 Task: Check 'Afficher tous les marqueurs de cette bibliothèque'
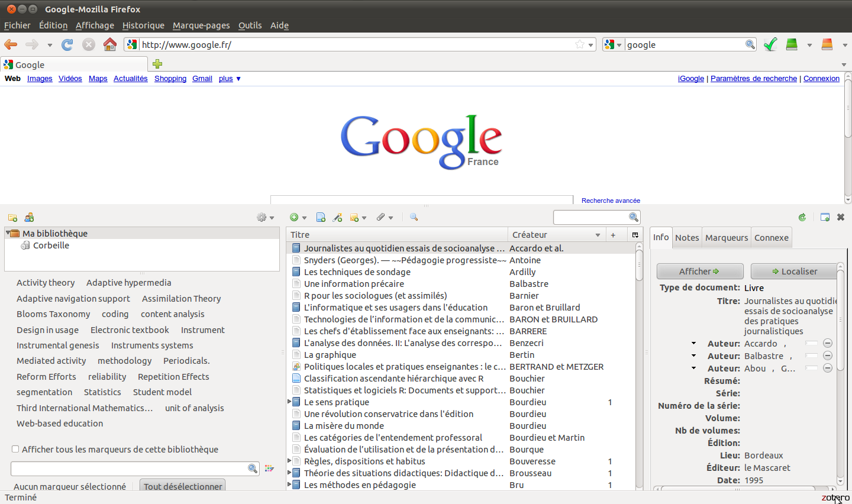15,450
